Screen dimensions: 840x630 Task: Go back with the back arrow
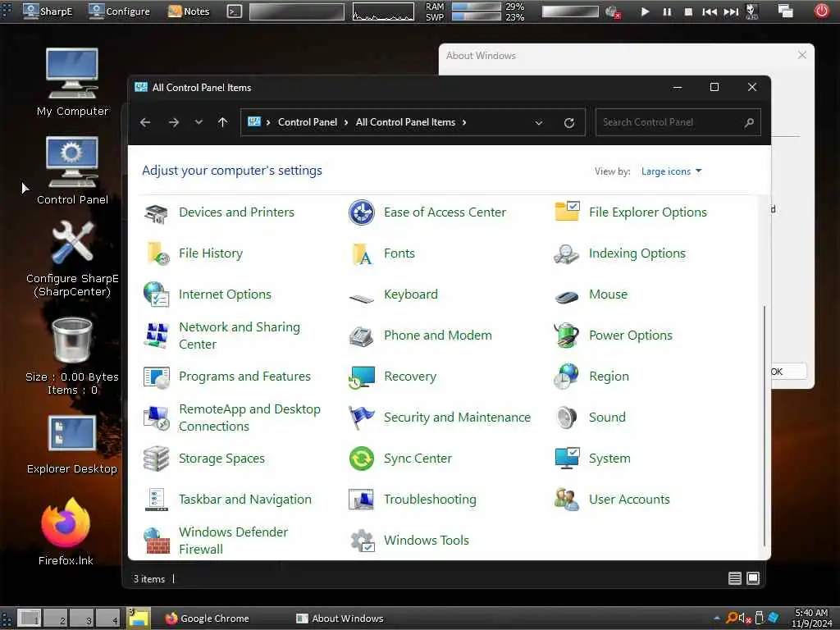click(145, 122)
